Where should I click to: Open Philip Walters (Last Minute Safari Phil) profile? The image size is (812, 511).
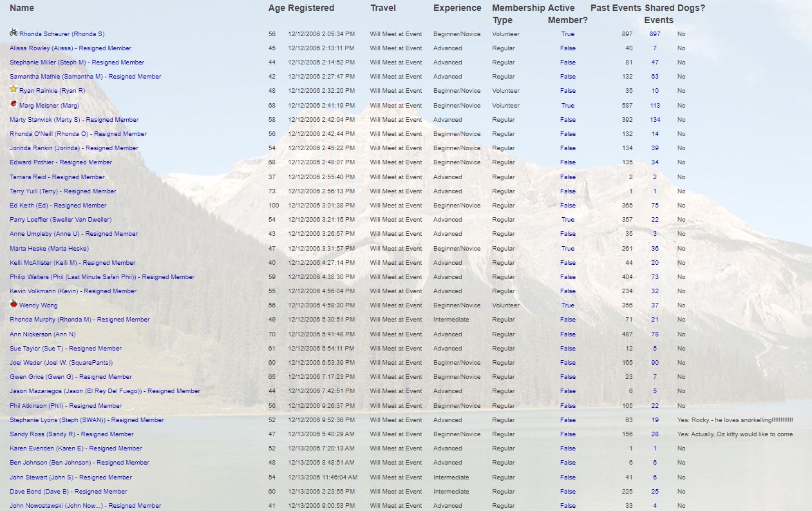click(x=102, y=277)
